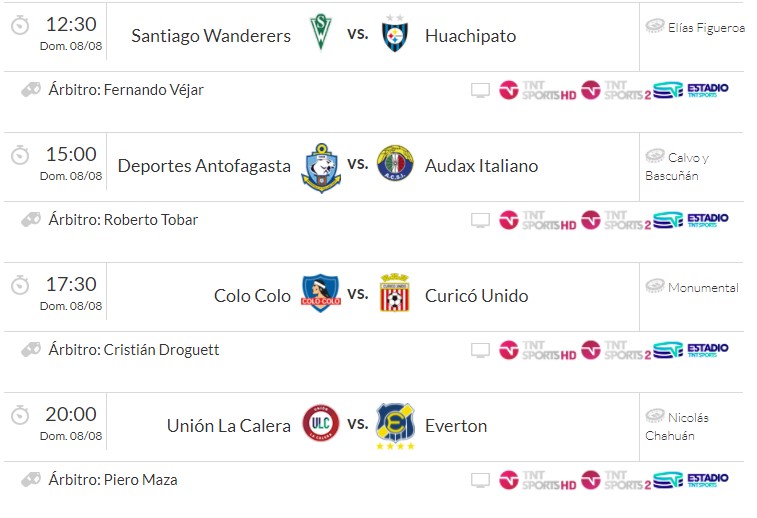Select the Deportes Antofagasta crest

coord(321,165)
